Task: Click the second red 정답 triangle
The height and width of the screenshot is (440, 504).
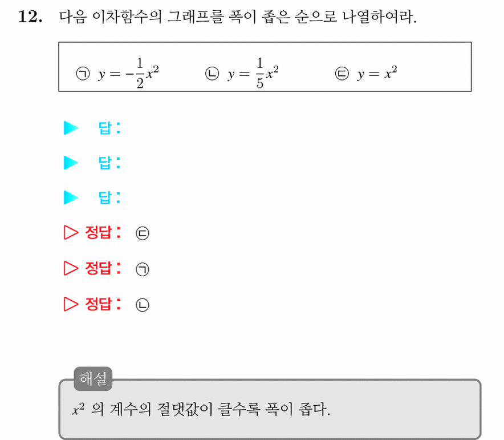Action: click(x=71, y=268)
